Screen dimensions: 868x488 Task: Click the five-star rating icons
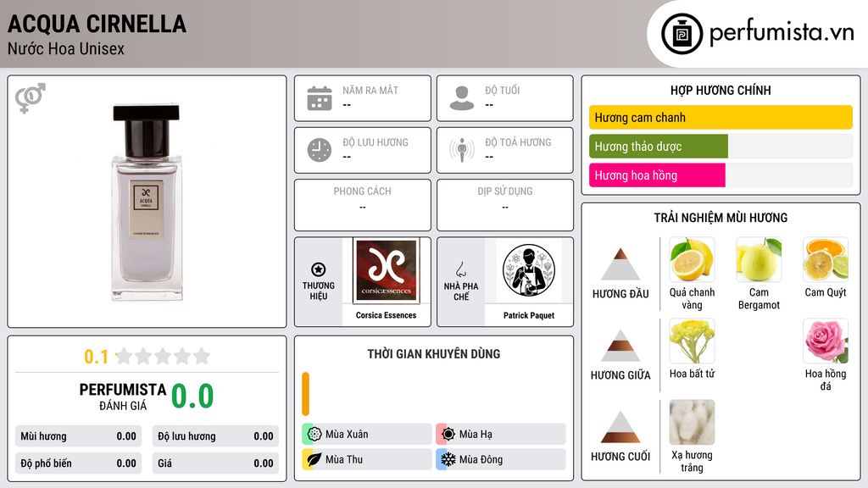click(164, 356)
